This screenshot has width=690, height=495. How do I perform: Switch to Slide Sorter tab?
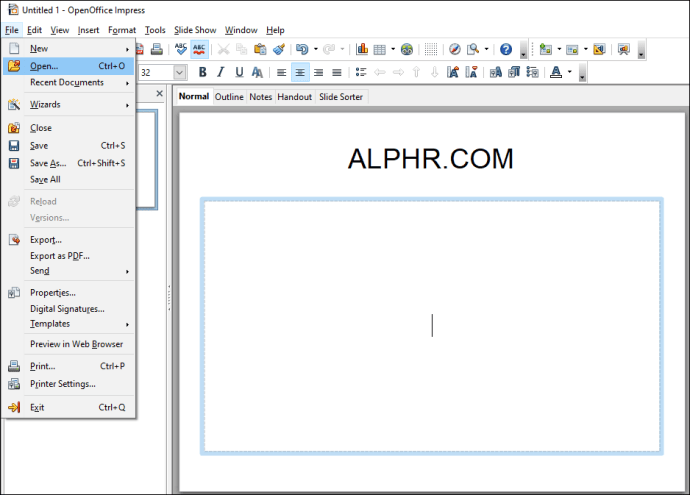pyautogui.click(x=341, y=97)
